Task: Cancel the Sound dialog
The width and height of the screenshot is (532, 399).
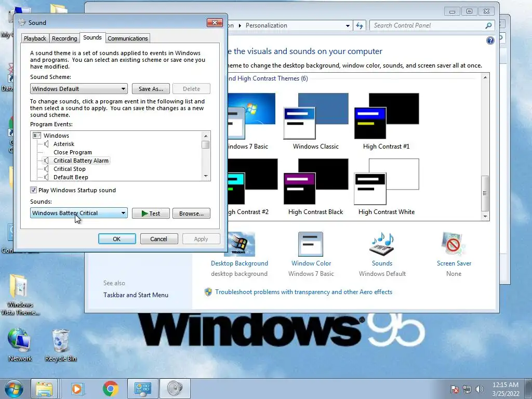Action: click(159, 239)
